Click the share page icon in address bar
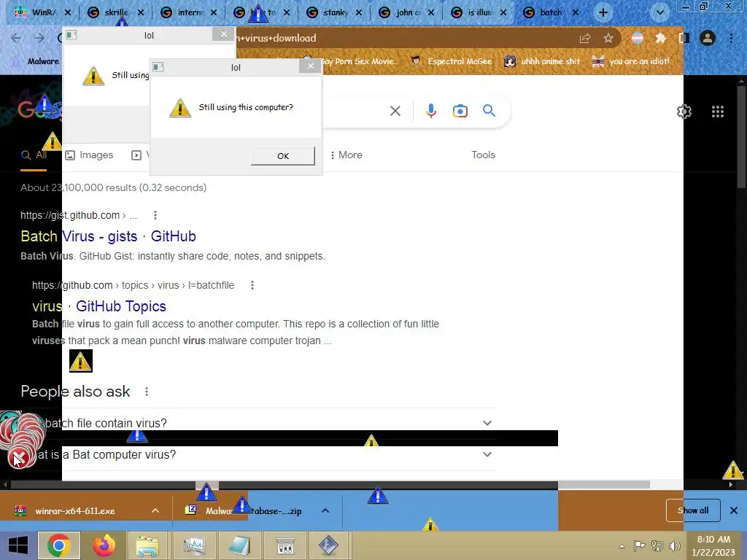The image size is (747, 560). tap(585, 38)
